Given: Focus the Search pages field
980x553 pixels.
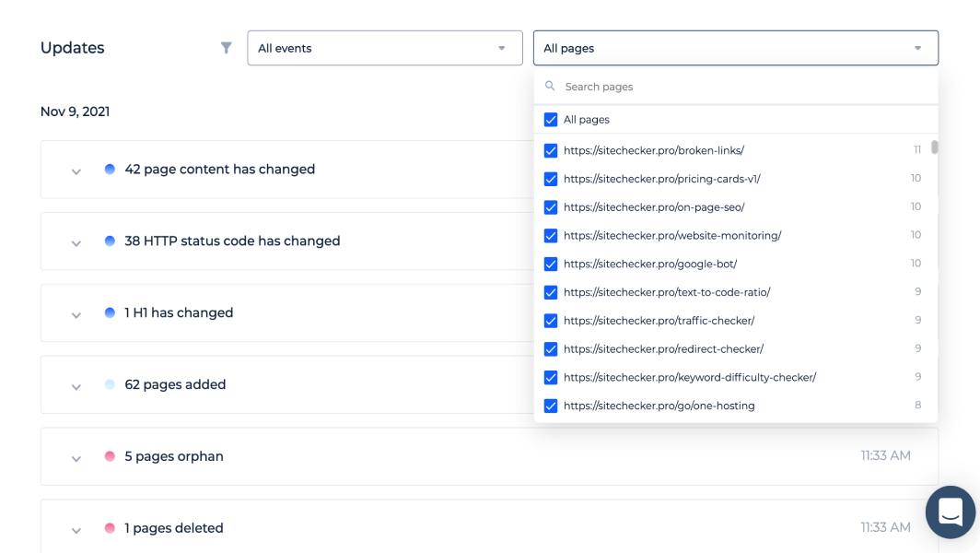Looking at the screenshot, I should coord(736,87).
